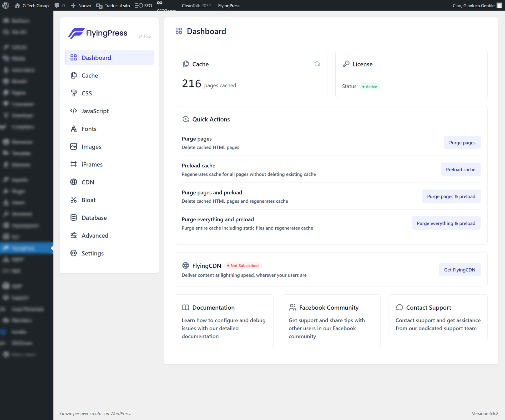Click the cache refresh icon
The width and height of the screenshot is (505, 420).
click(x=317, y=64)
